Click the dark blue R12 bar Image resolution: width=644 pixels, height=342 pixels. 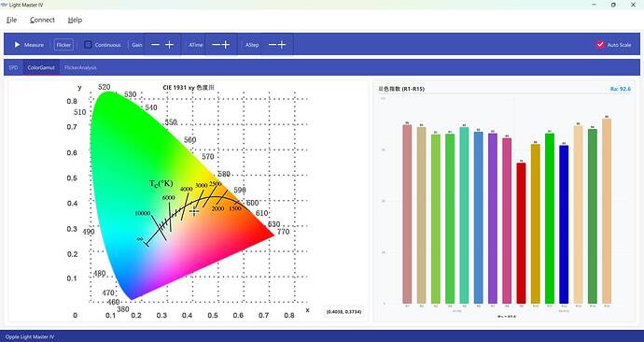564,224
